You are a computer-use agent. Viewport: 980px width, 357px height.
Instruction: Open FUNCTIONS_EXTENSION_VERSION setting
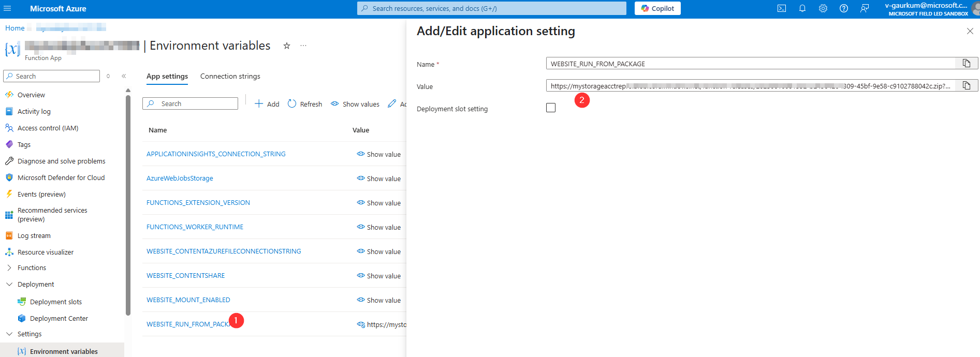(198, 202)
